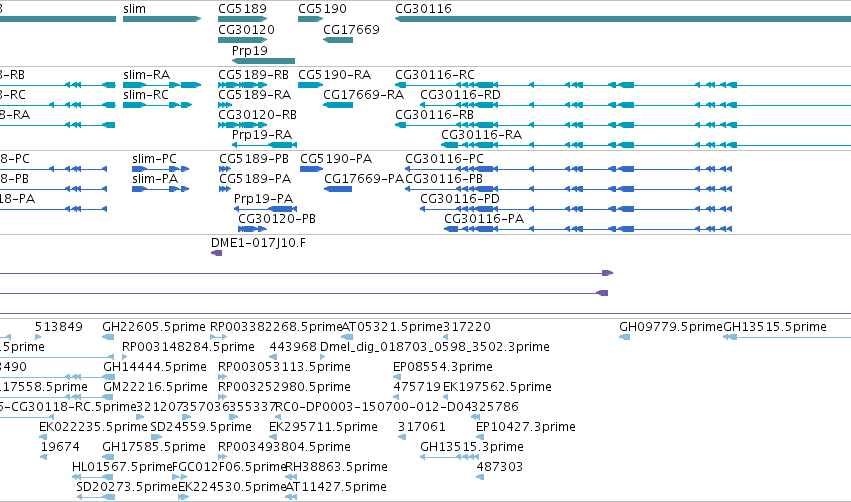The height and width of the screenshot is (502, 851).
Task: Click the GH17585.5prime label
Action: click(154, 447)
